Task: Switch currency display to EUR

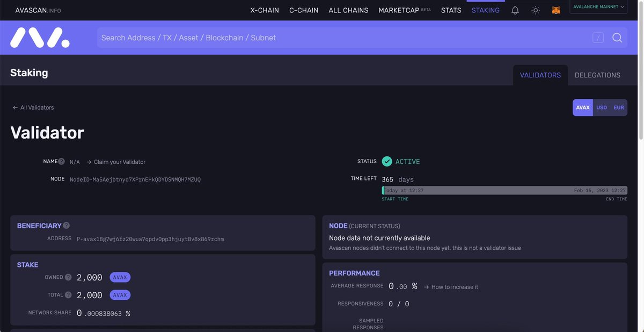Action: point(619,107)
